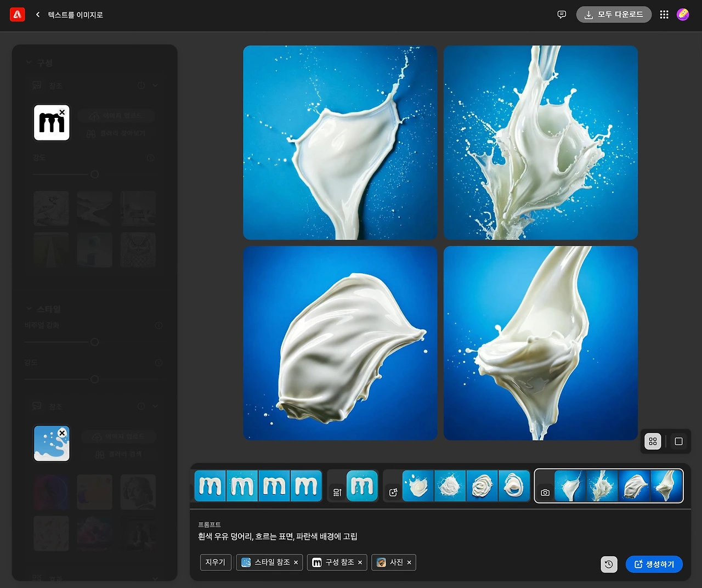This screenshot has height=588, width=702.
Task: Click the 구성 참조 tag icon
Action: pos(317,562)
